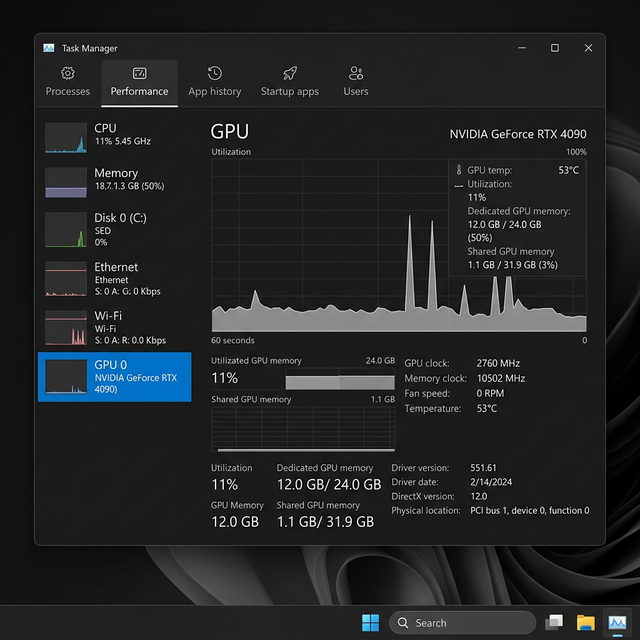Click the Shared GPU memory graph
Image resolution: width=640 pixels, height=640 pixels.
pos(303,429)
